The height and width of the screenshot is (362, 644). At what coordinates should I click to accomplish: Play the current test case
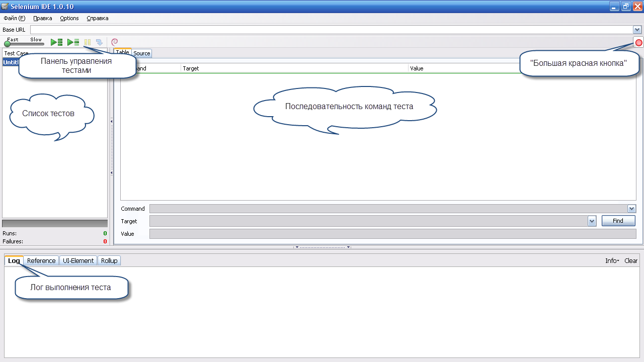click(x=73, y=43)
